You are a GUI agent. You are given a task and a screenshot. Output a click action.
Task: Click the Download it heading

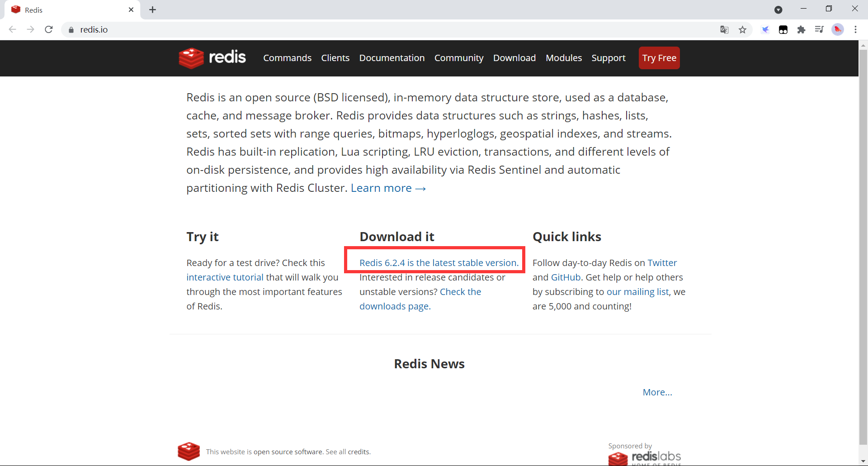click(x=397, y=237)
